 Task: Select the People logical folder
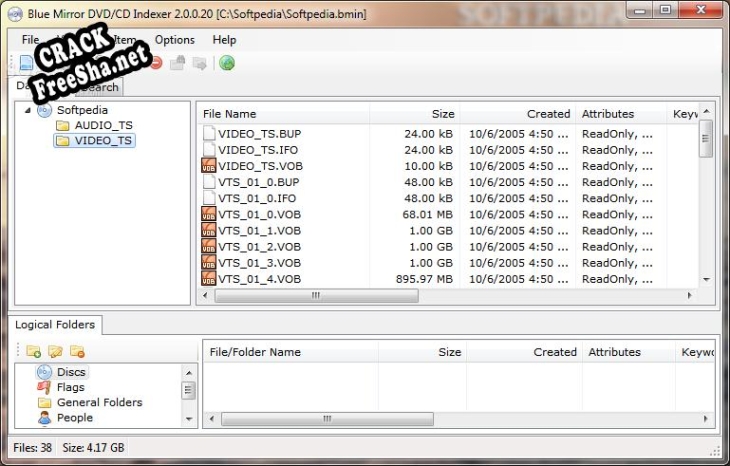coord(74,418)
